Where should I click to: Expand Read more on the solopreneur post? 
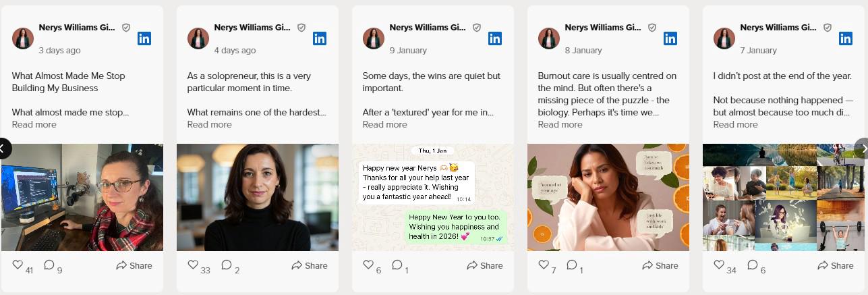tap(209, 124)
